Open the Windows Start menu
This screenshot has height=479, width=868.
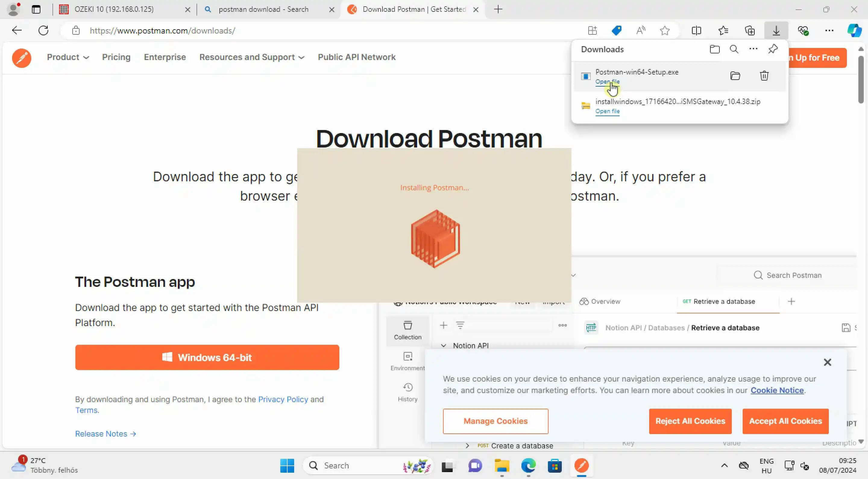pos(287,466)
